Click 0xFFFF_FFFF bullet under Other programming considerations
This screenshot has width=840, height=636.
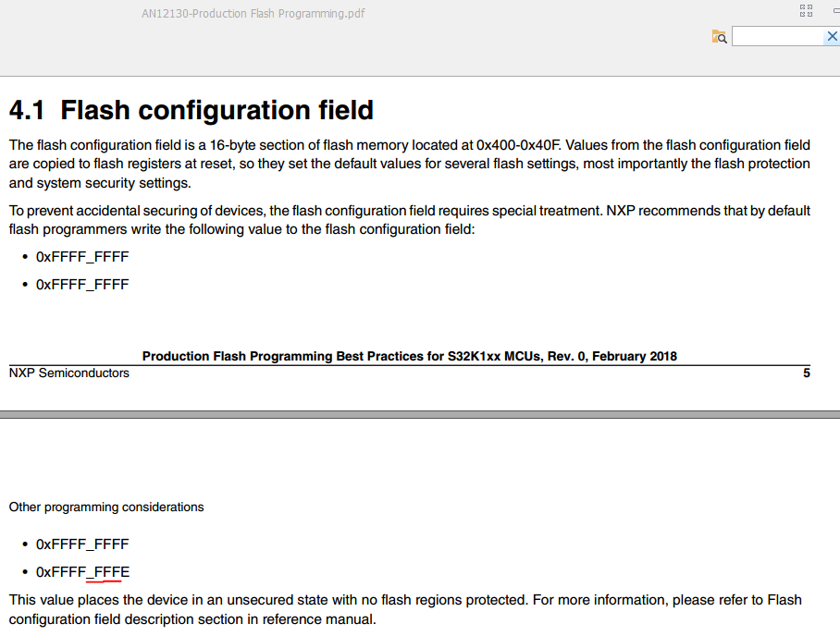tap(82, 544)
